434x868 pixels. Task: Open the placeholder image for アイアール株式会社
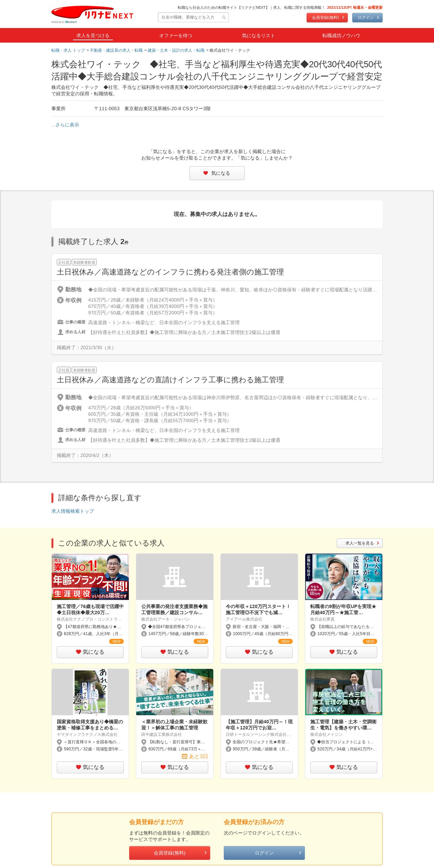pos(259,577)
